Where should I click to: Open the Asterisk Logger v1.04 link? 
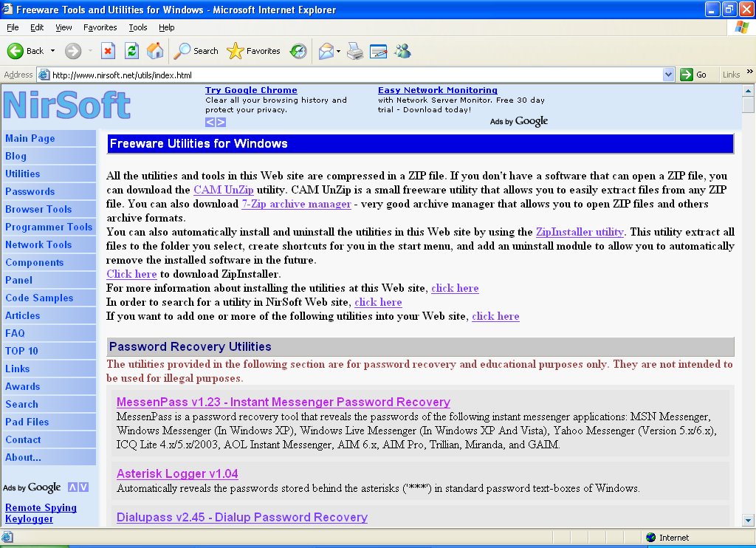click(177, 473)
